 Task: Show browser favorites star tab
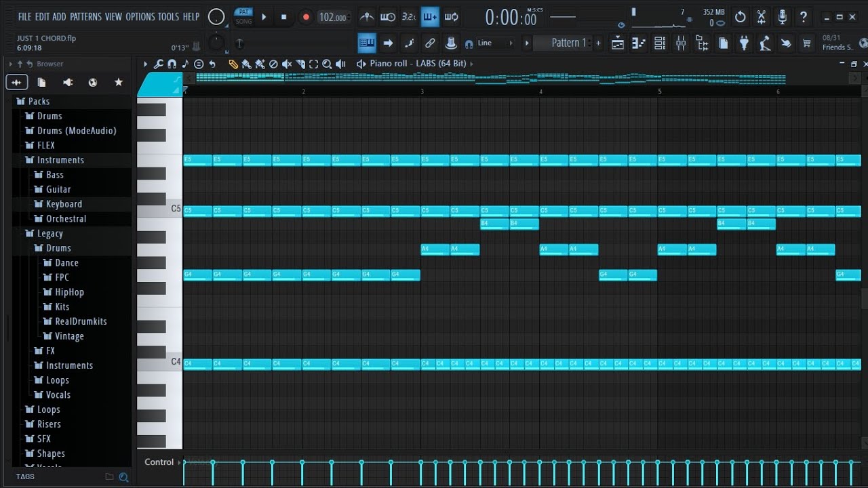(x=119, y=83)
